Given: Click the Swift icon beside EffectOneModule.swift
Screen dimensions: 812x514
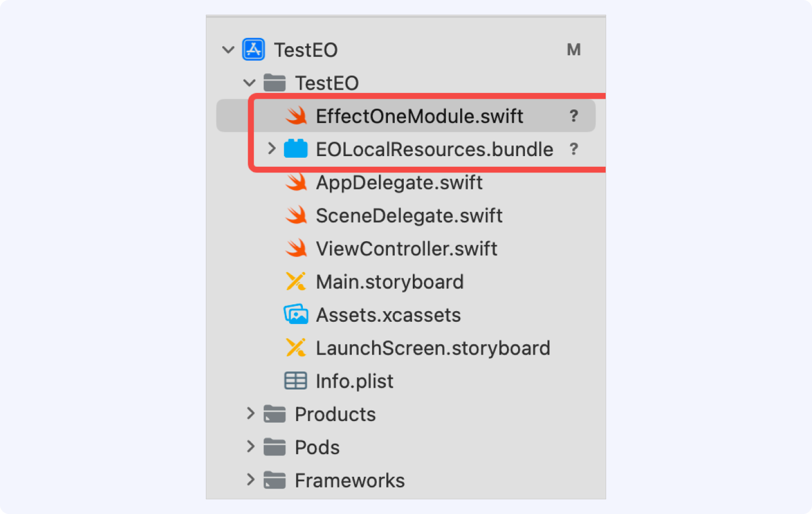Looking at the screenshot, I should (x=296, y=116).
